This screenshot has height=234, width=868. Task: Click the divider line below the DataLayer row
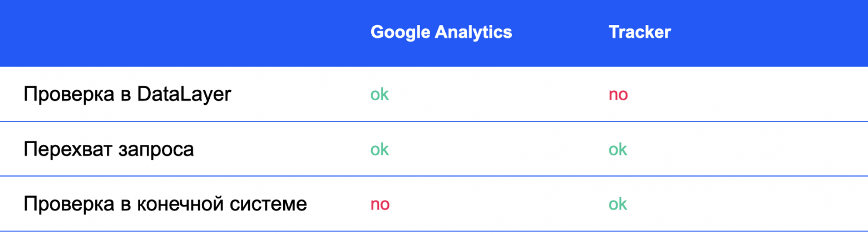point(434,121)
